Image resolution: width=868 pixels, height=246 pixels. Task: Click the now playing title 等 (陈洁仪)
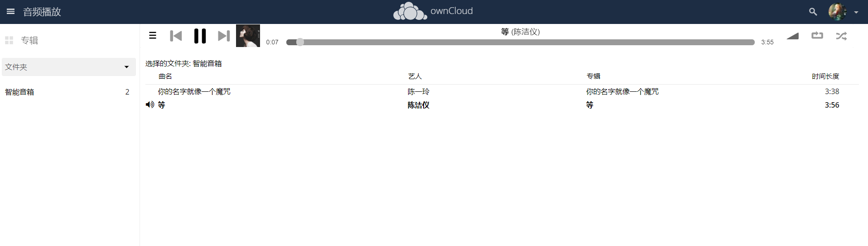click(x=521, y=32)
